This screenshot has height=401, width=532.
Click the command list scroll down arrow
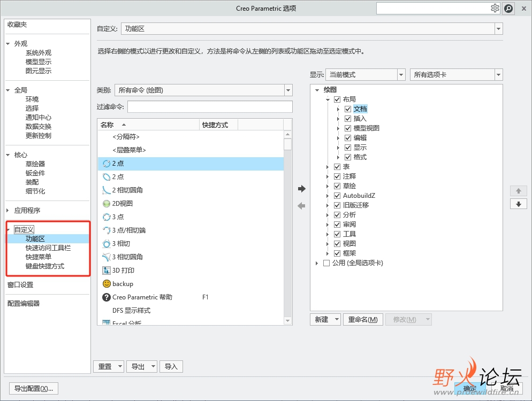[288, 321]
